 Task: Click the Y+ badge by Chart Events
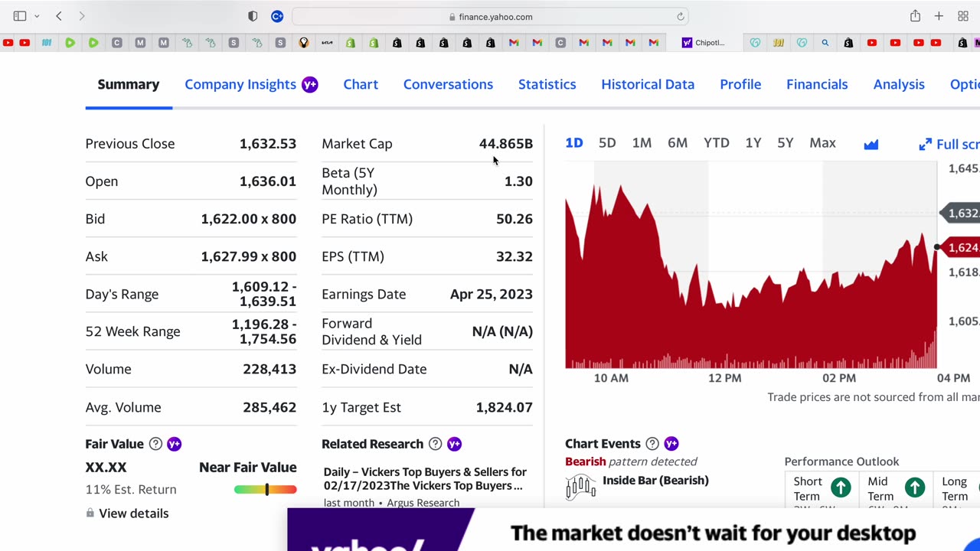tap(671, 444)
